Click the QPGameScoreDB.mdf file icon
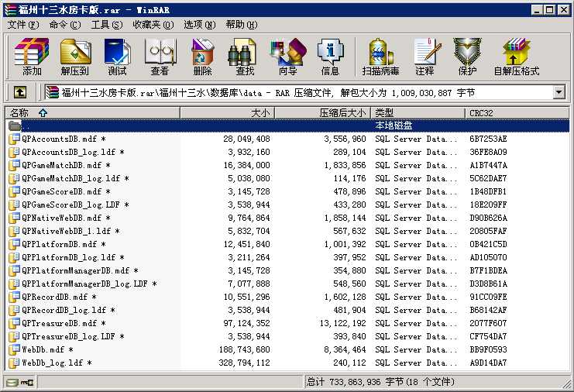This screenshot has width=574, height=392. click(14, 191)
